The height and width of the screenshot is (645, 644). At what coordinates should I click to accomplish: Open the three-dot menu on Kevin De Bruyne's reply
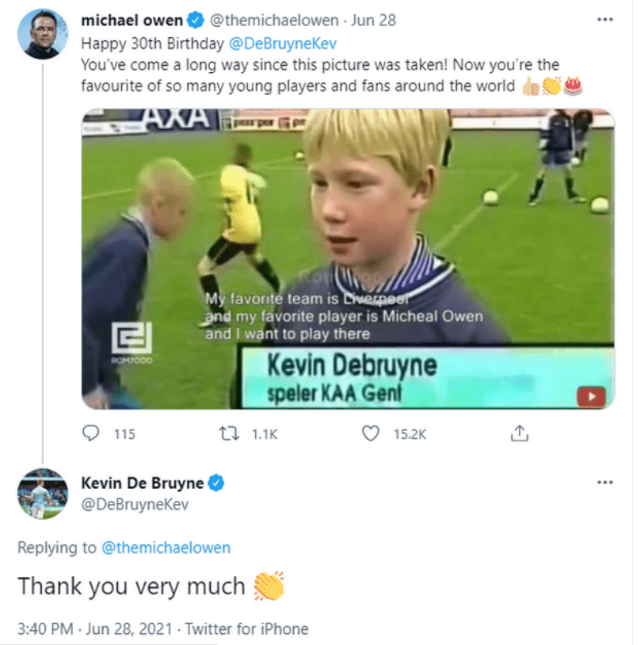pyautogui.click(x=605, y=482)
